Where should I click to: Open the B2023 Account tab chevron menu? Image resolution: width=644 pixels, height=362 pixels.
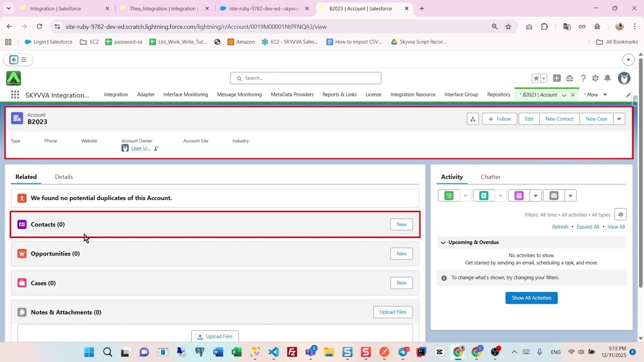[x=564, y=95]
